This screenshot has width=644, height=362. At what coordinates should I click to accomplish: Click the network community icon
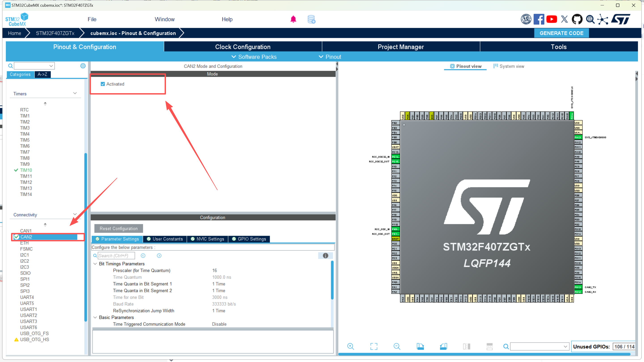(603, 19)
